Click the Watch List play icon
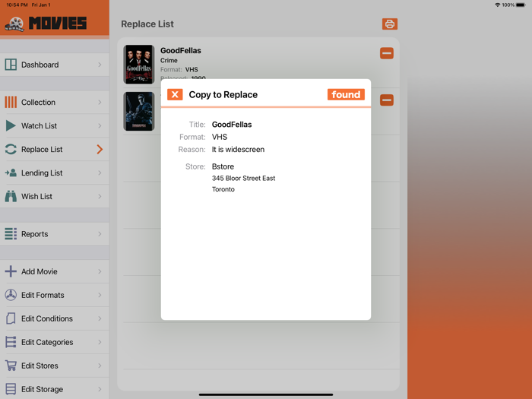This screenshot has height=399, width=532. click(11, 125)
